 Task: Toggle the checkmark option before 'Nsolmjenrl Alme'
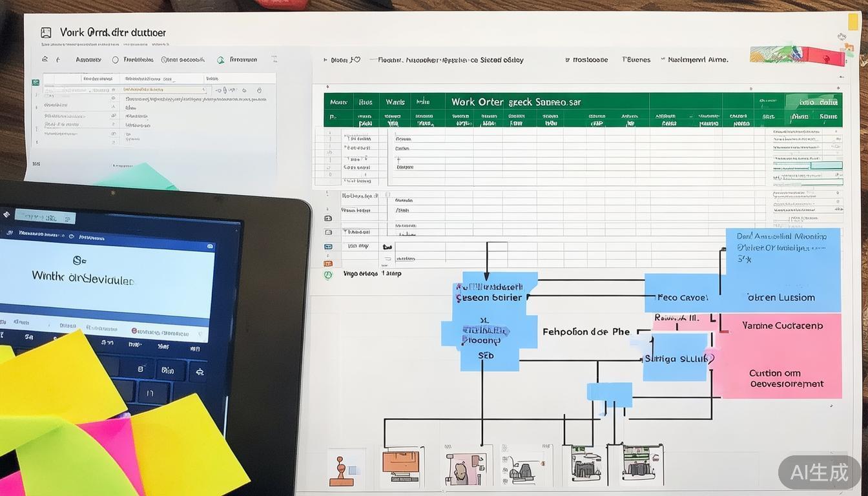point(663,59)
